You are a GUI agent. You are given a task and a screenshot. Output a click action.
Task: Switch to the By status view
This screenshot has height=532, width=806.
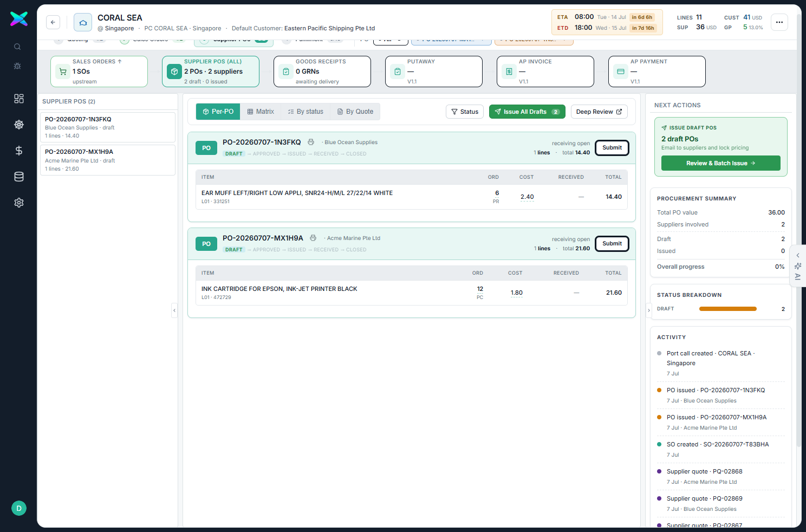[x=305, y=112]
